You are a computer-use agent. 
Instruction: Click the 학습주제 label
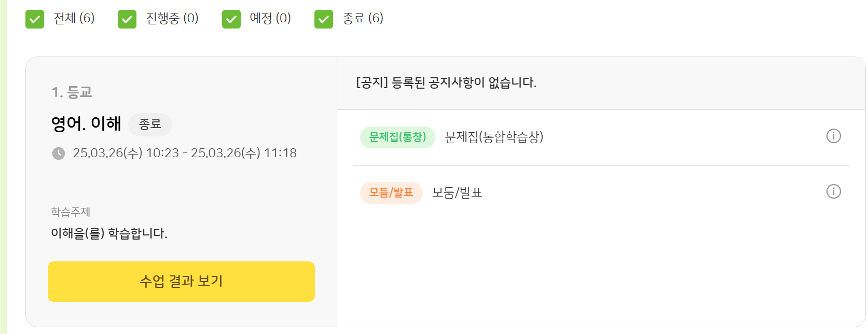click(x=71, y=212)
